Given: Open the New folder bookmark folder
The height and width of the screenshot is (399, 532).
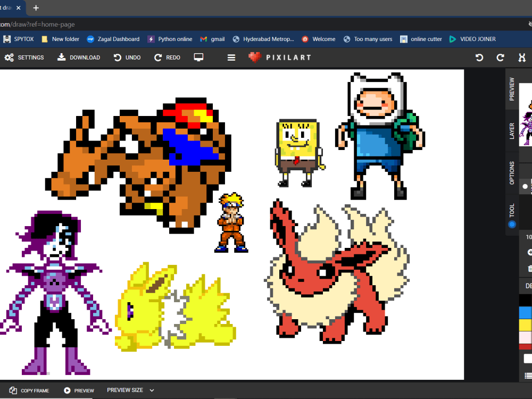Looking at the screenshot, I should click(x=61, y=39).
